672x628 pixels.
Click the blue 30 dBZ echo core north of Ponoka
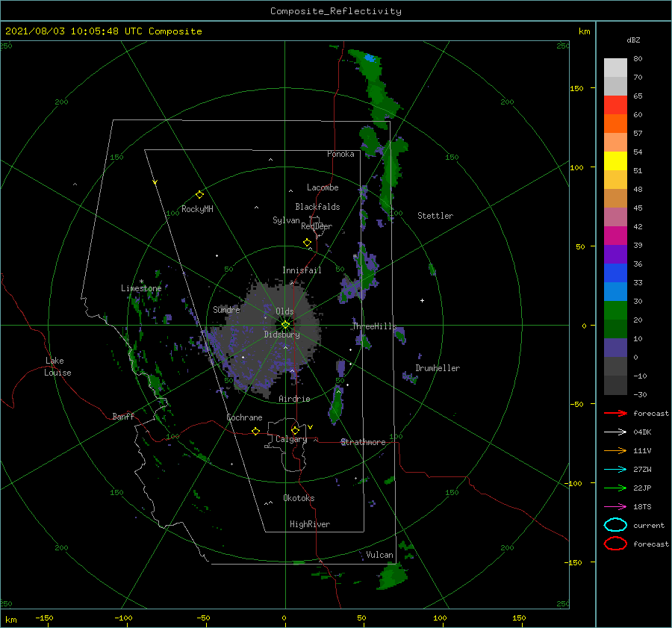pyautogui.click(x=370, y=58)
